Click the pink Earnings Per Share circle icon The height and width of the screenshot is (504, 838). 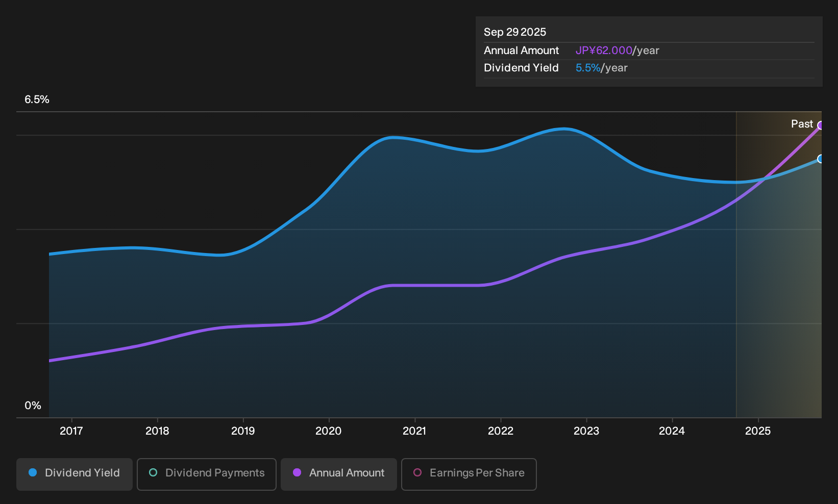point(417,472)
